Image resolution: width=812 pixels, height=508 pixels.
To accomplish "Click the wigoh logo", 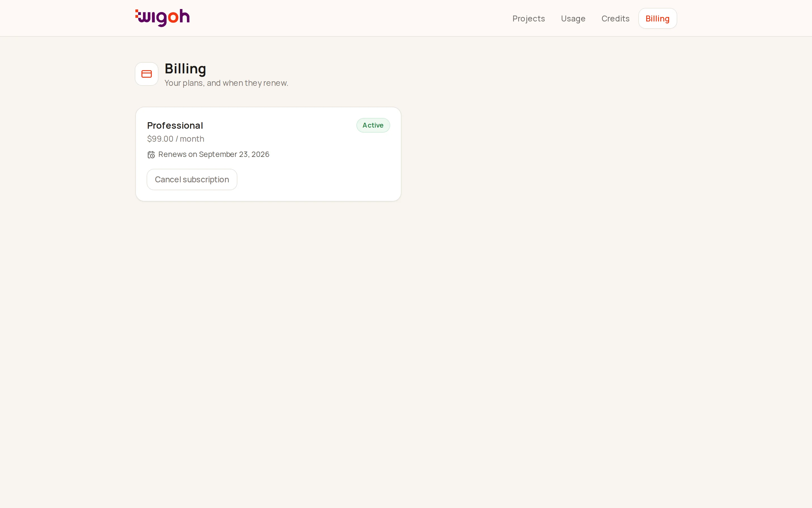I will click(x=162, y=18).
